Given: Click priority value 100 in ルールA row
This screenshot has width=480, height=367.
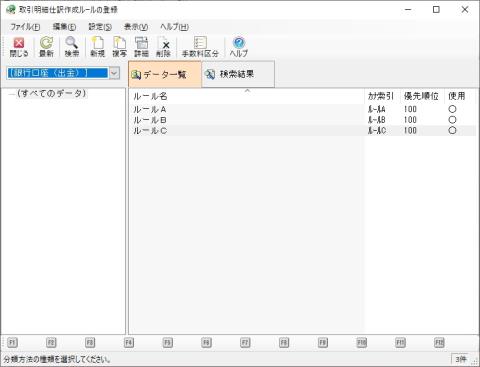Looking at the screenshot, I should (x=410, y=109).
